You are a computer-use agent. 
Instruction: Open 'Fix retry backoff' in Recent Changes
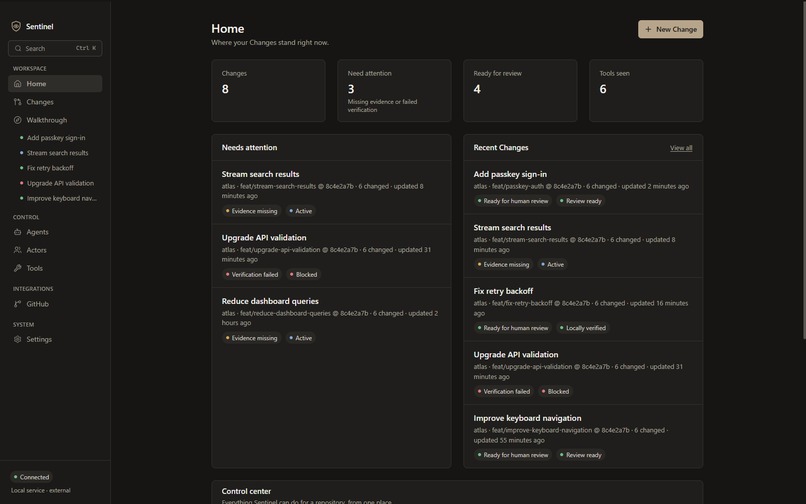[583, 309]
